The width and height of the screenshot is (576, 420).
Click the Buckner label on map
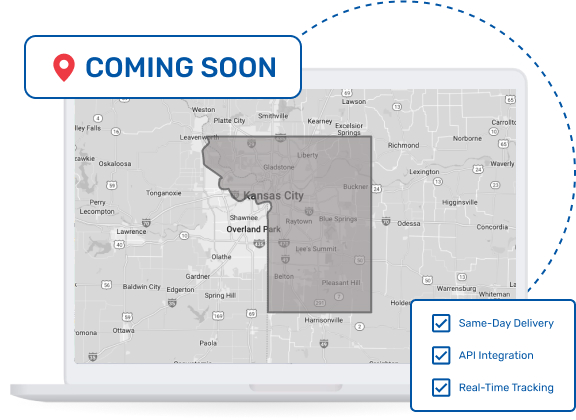[x=355, y=187]
